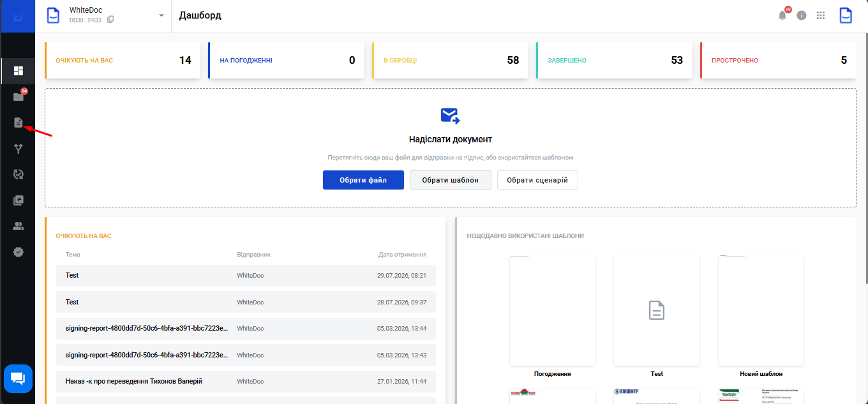Image resolution: width=868 pixels, height=404 pixels.
Task: Click the Тема column header
Action: pos(73,255)
